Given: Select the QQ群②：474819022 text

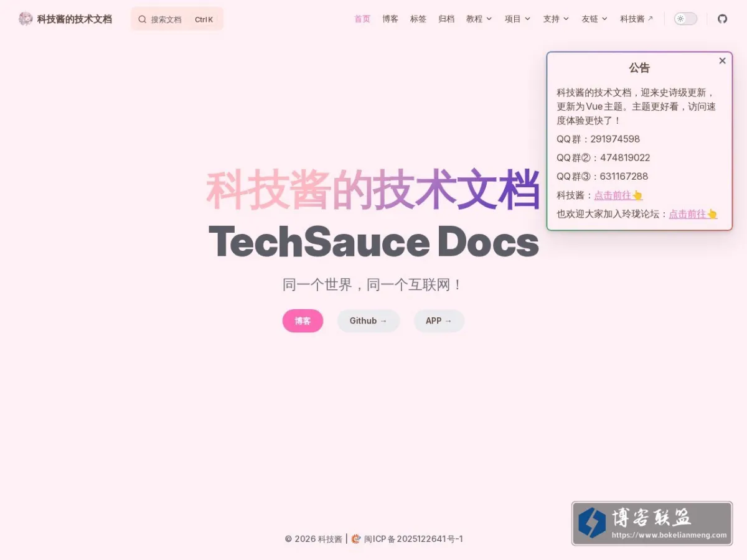Looking at the screenshot, I should [603, 158].
